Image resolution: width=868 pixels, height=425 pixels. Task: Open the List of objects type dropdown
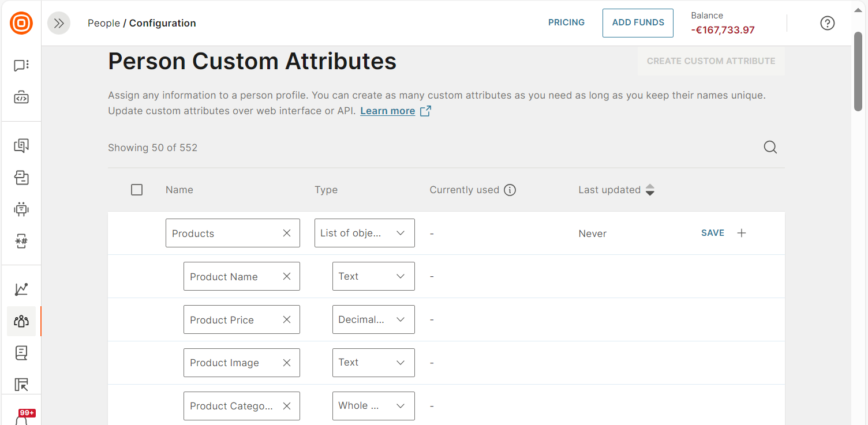click(x=364, y=233)
